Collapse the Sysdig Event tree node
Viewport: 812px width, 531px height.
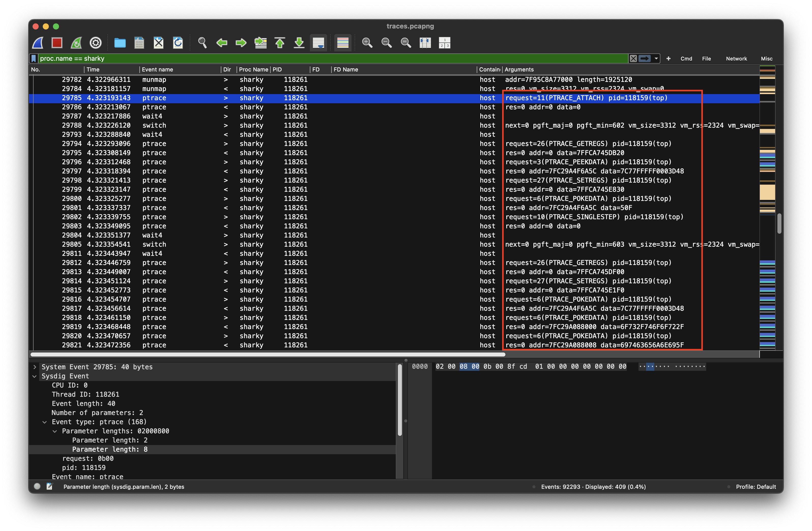click(x=34, y=376)
